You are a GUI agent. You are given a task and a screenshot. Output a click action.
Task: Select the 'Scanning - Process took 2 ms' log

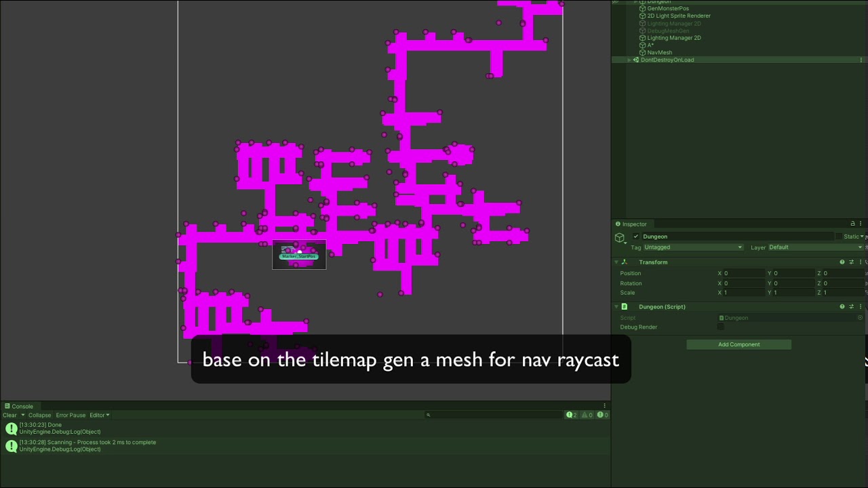click(305, 446)
